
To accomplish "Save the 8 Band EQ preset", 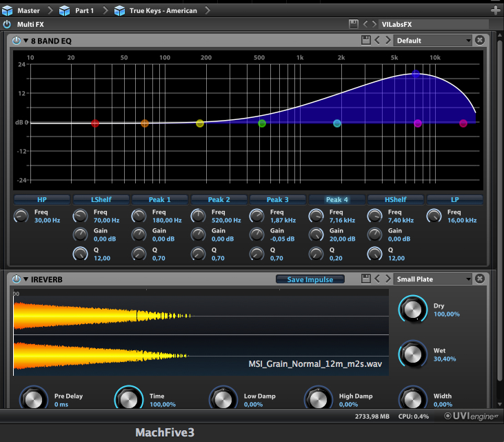I will click(366, 41).
